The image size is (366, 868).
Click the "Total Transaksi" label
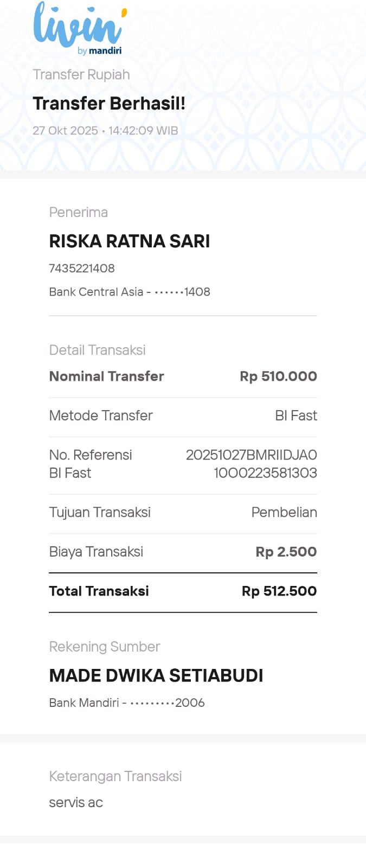(x=99, y=591)
